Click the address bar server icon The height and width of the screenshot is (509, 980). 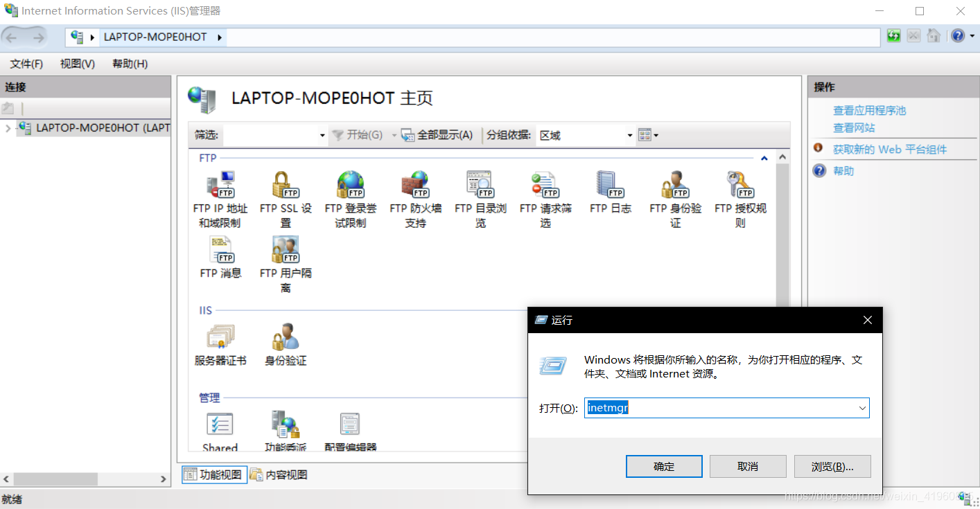point(77,37)
